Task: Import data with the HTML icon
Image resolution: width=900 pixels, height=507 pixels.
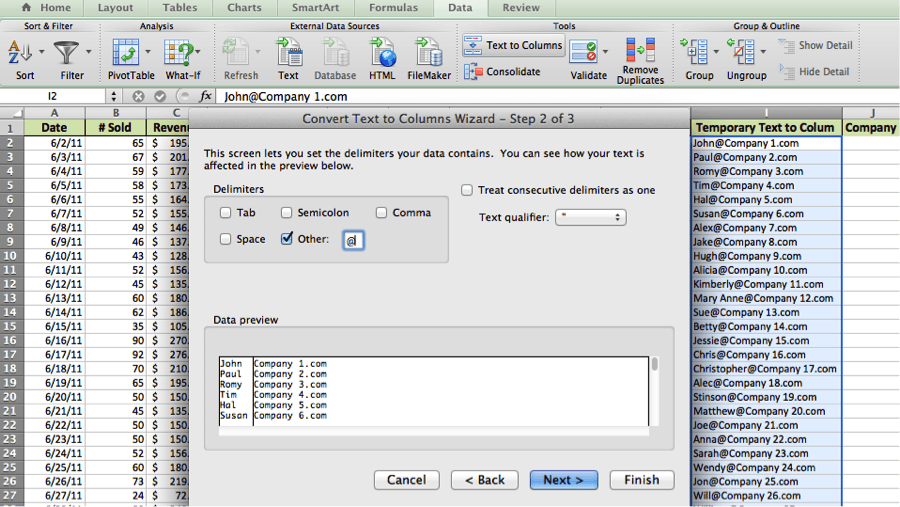Action: (x=382, y=51)
